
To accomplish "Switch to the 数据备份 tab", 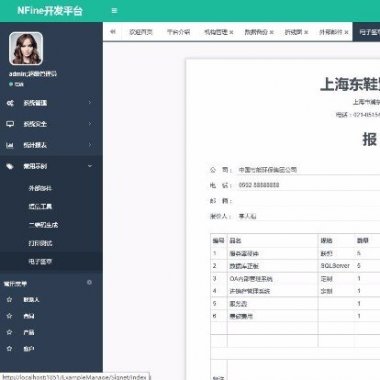I will [256, 32].
